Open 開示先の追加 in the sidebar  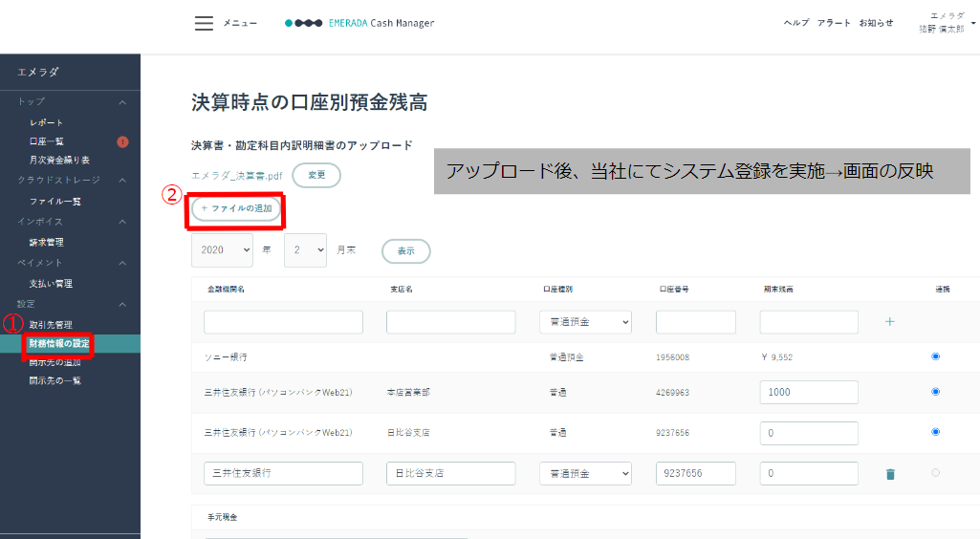(55, 362)
